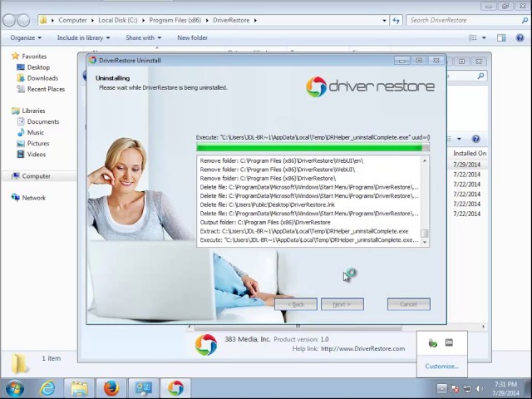Click the < Back button in uninstaller
Viewport: 532px width, 399px height.
click(296, 304)
